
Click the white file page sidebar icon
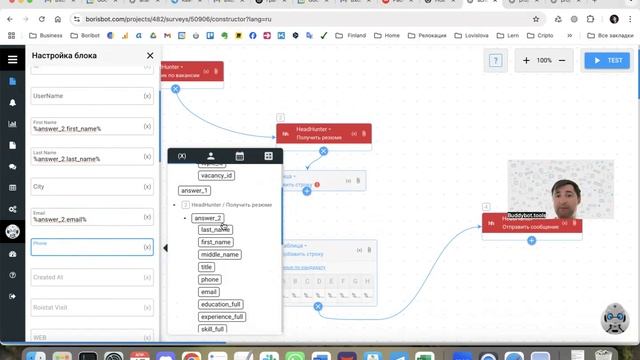click(x=12, y=145)
